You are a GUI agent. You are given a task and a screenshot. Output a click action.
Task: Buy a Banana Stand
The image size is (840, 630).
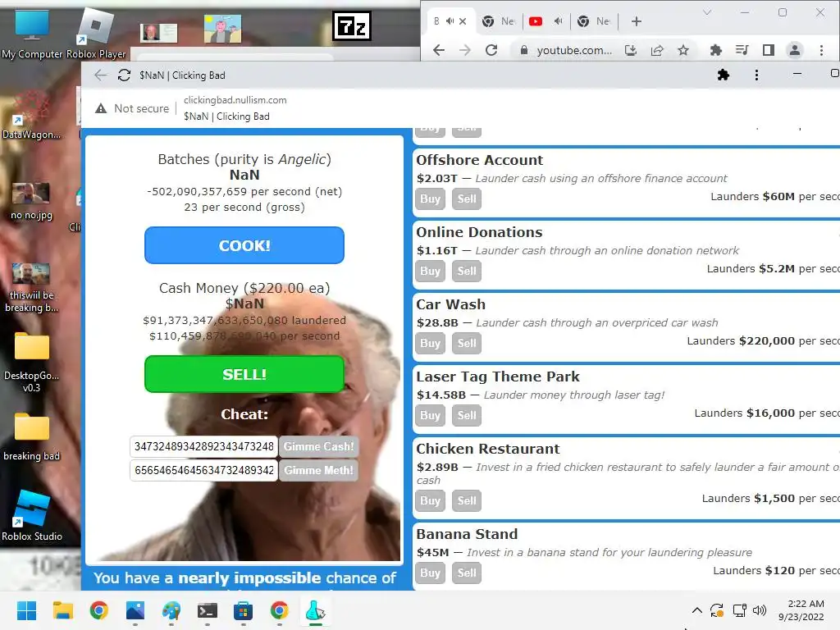[430, 573]
